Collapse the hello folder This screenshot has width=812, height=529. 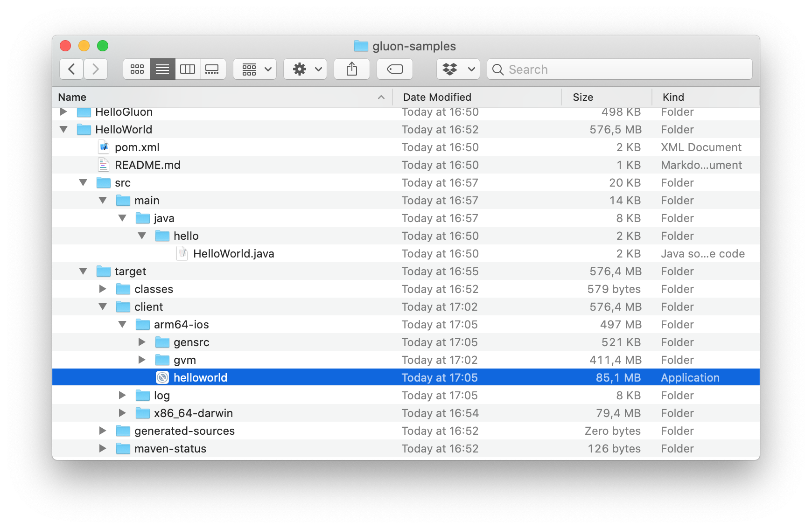tap(142, 236)
